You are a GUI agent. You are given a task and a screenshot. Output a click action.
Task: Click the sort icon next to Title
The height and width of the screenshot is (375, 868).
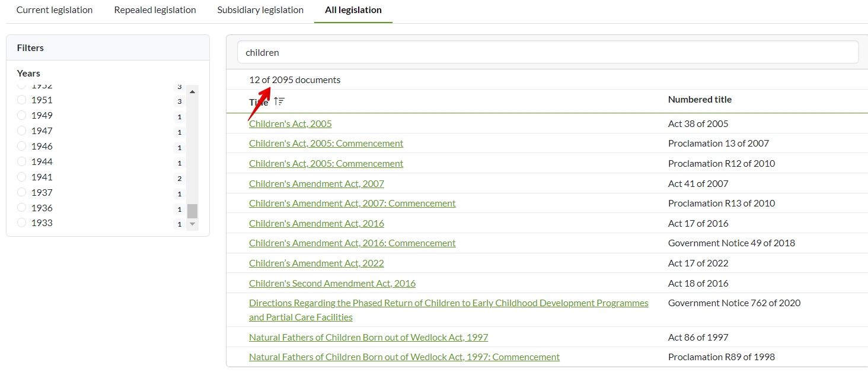[280, 101]
